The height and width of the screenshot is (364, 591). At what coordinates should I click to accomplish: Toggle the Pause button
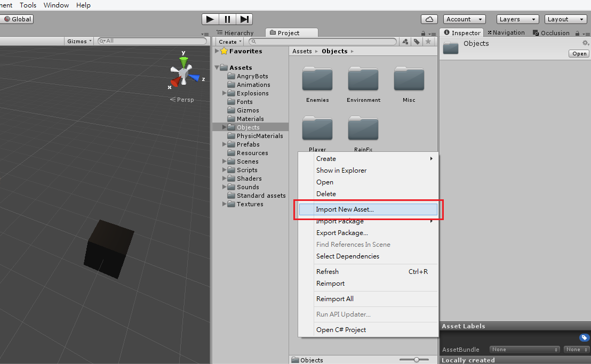pos(227,19)
